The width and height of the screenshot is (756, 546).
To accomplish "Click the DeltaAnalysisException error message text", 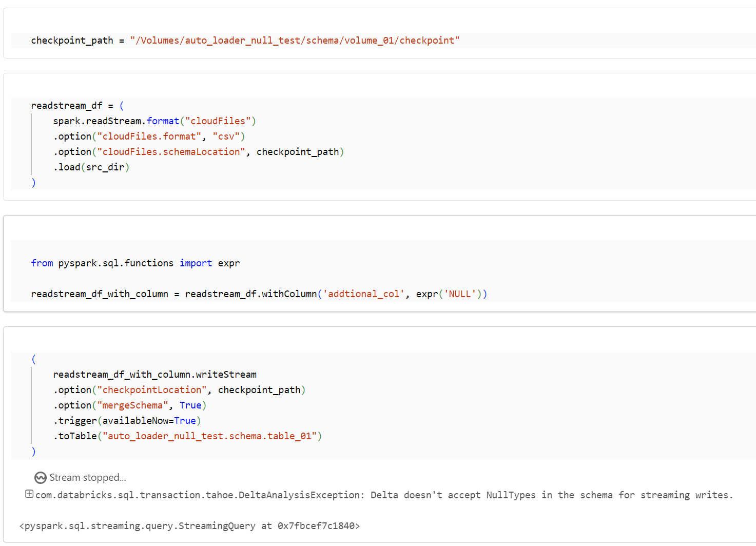I will tap(384, 495).
